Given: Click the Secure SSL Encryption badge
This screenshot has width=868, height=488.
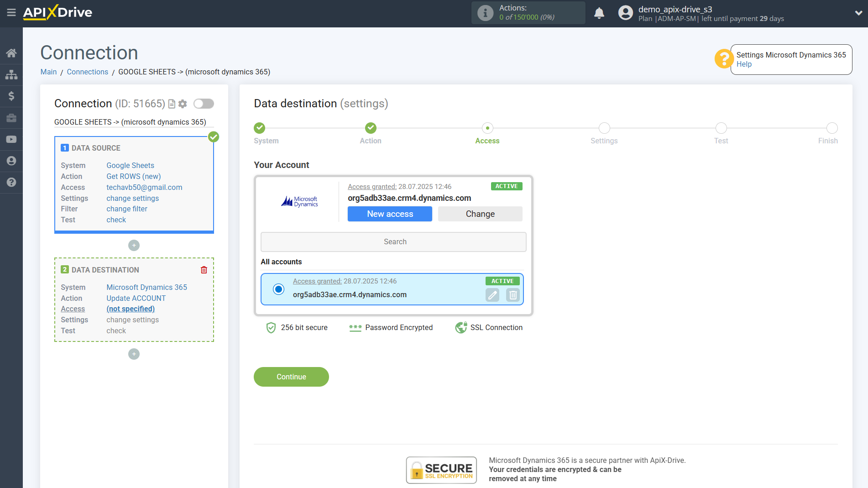Looking at the screenshot, I should [x=441, y=470].
